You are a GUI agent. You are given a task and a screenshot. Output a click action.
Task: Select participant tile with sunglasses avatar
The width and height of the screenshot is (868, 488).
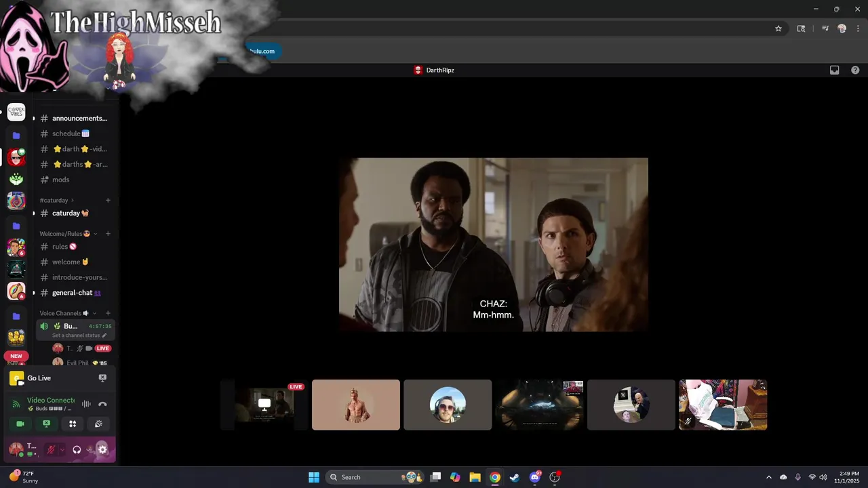[x=448, y=405]
